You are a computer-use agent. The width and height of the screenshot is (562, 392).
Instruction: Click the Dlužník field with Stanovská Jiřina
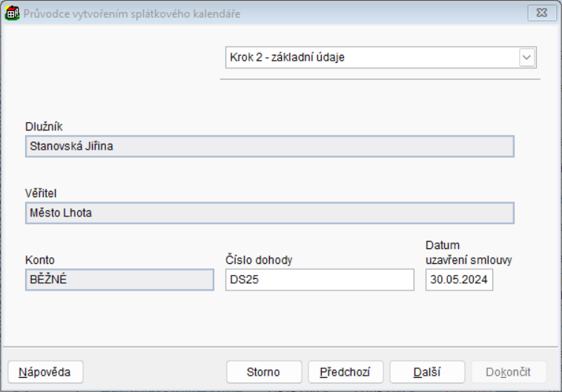269,146
